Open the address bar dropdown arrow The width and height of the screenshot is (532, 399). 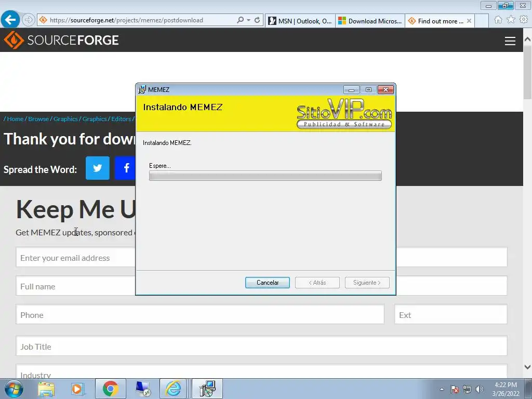point(249,20)
